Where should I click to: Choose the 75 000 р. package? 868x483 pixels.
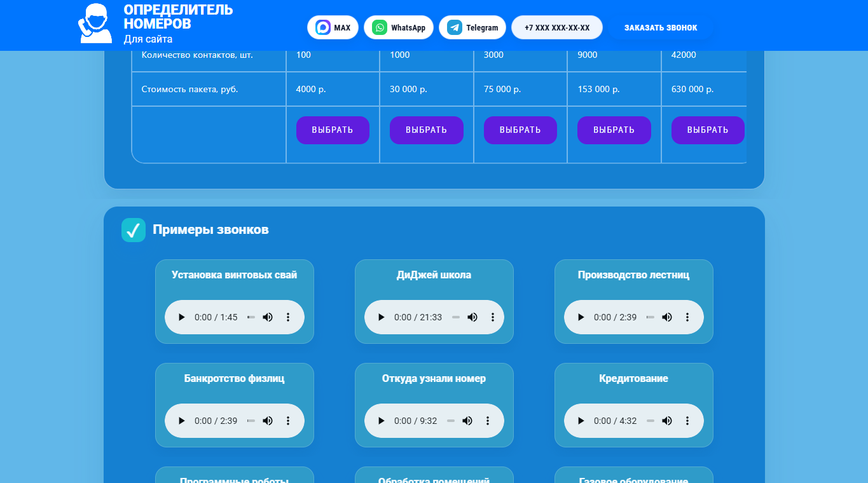coord(520,130)
